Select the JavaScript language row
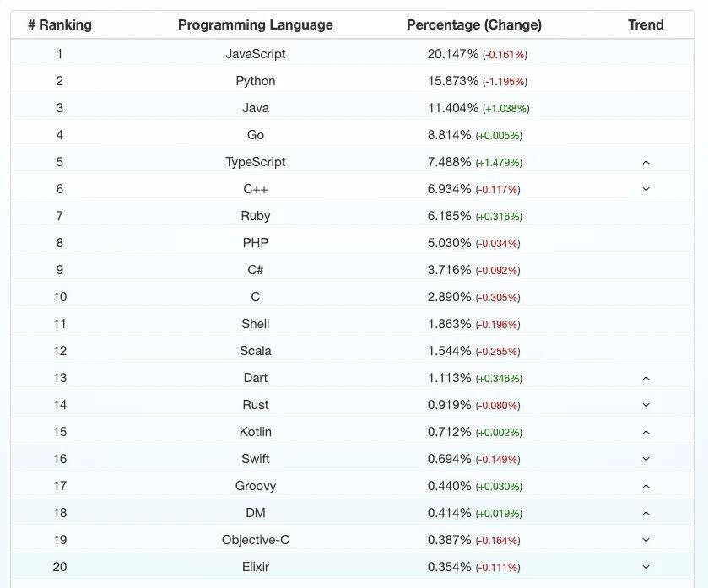Viewport: 708px width, 588px height. (x=256, y=54)
